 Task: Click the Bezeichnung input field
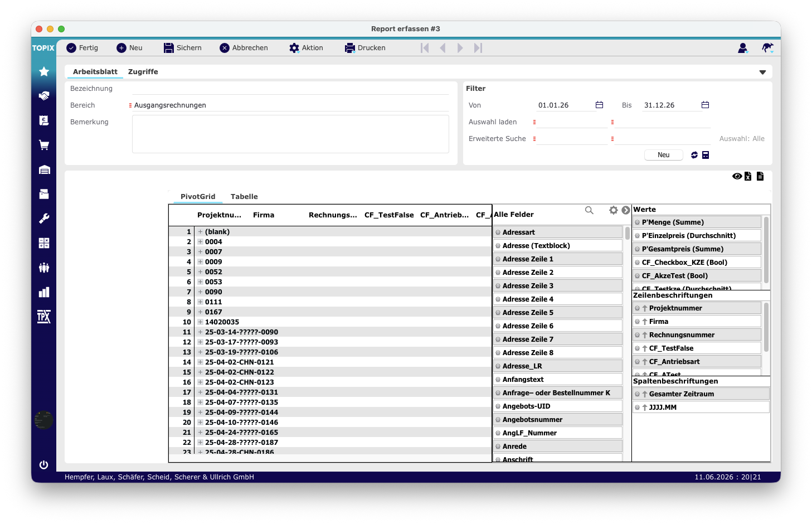click(x=290, y=89)
